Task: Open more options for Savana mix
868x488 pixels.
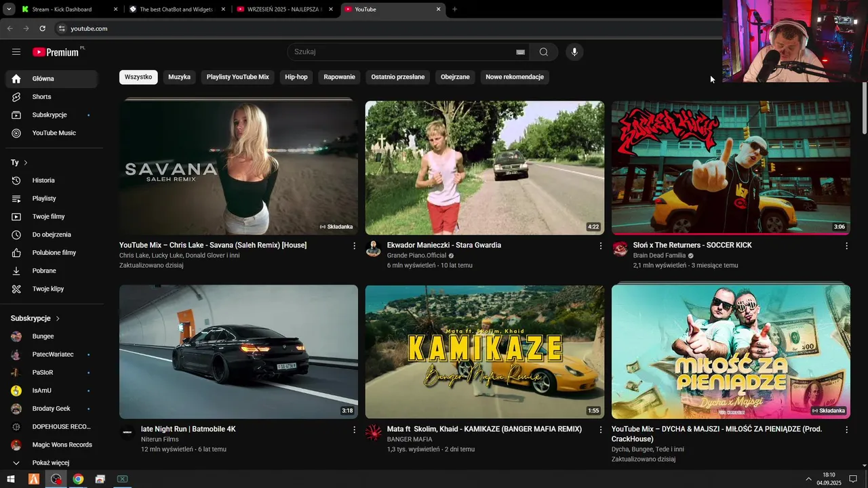Action: click(x=354, y=246)
